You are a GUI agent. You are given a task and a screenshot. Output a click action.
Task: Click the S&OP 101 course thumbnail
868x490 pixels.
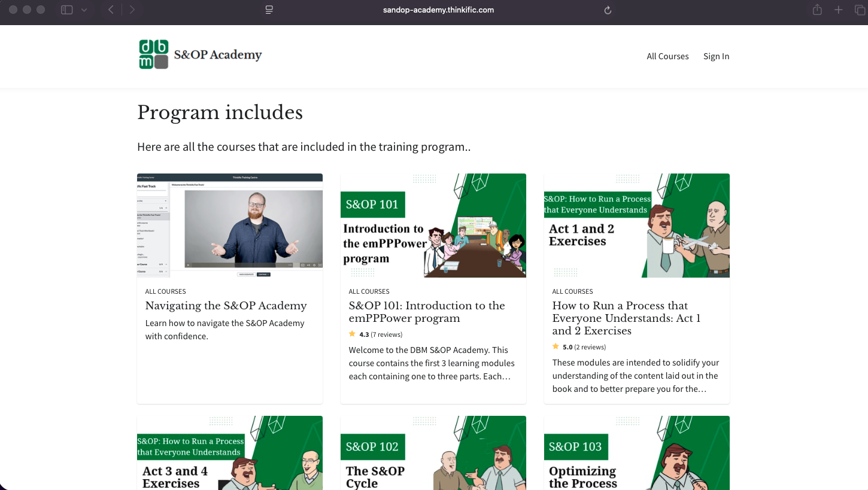coord(433,225)
